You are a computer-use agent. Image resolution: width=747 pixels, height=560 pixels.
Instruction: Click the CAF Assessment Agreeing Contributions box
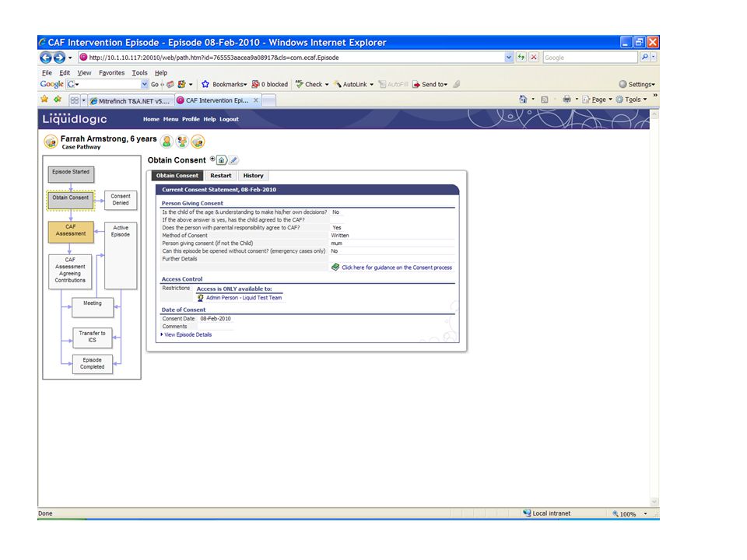coord(70,271)
